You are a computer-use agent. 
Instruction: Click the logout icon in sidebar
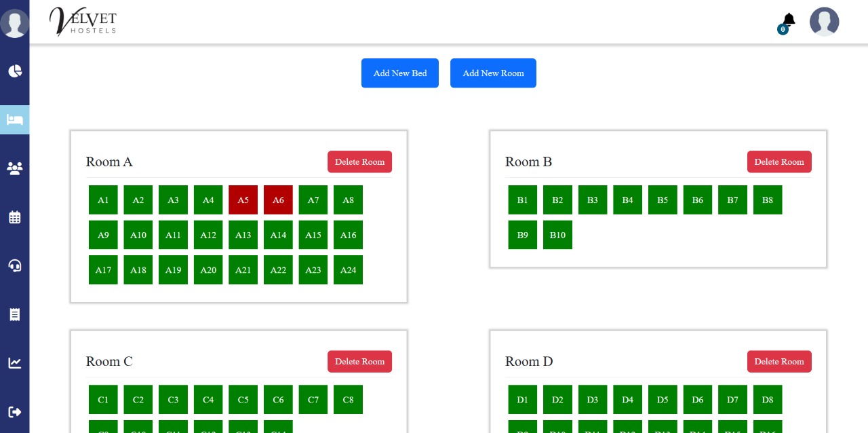click(15, 411)
